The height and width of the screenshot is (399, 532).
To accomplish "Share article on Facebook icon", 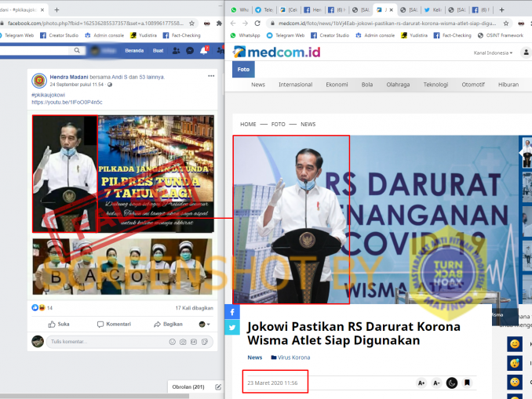I will tap(232, 312).
